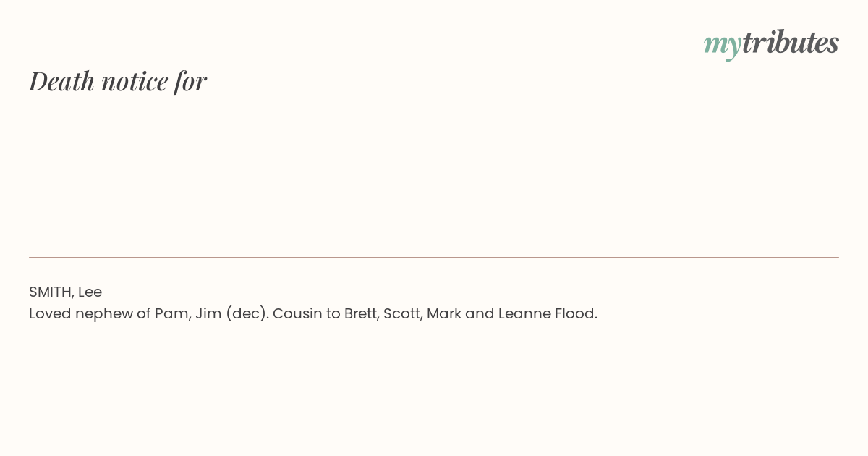868x456 pixels.
Task: Click the mytributes logo
Action: [771, 43]
